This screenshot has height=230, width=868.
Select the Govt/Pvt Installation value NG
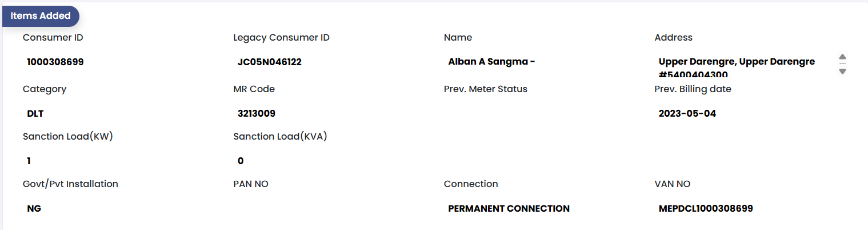click(x=34, y=208)
